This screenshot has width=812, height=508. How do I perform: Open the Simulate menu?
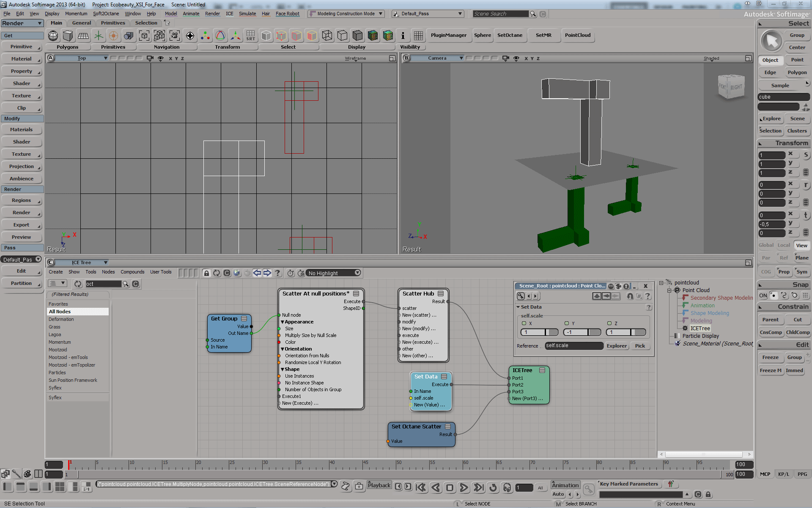pos(247,14)
